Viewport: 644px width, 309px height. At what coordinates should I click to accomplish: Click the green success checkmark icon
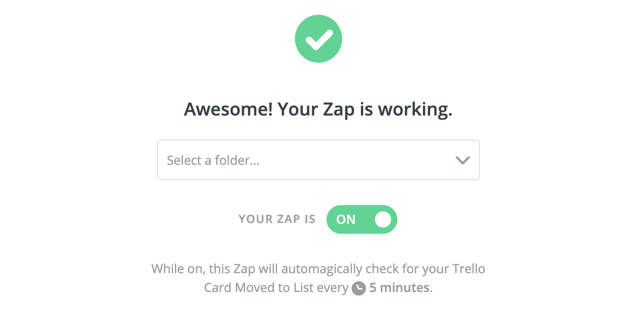318,39
